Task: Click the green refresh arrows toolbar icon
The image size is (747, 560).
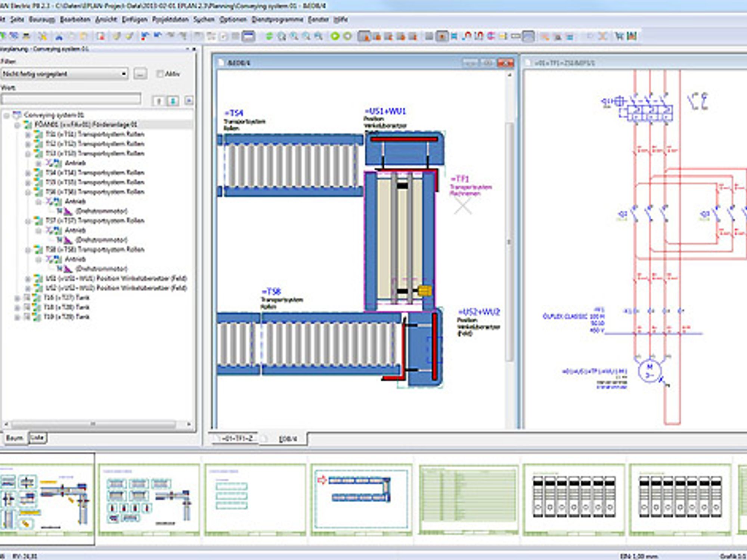Action: pyautogui.click(x=269, y=36)
